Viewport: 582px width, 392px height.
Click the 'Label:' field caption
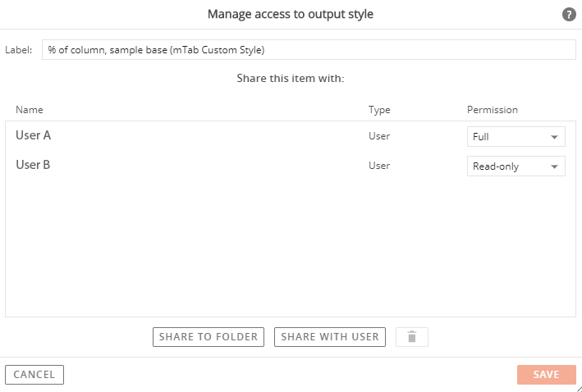[x=19, y=50]
